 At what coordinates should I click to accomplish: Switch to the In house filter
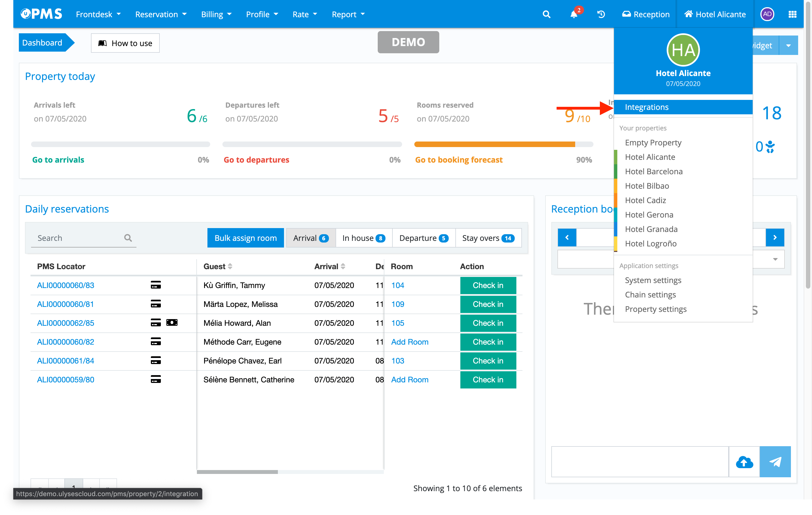tap(364, 238)
